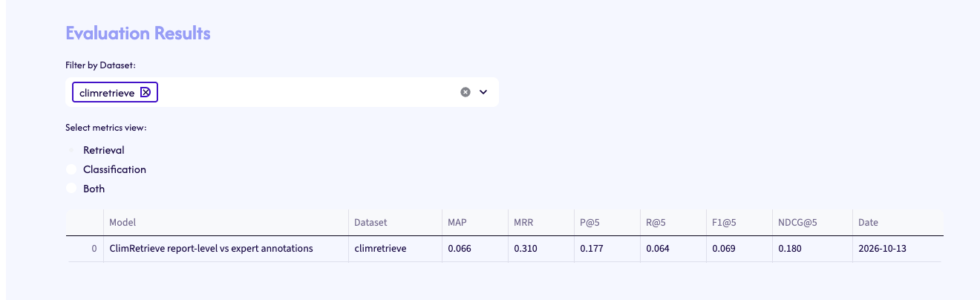980x300 pixels.
Task: Select row index 0 in table
Action: [x=85, y=249]
